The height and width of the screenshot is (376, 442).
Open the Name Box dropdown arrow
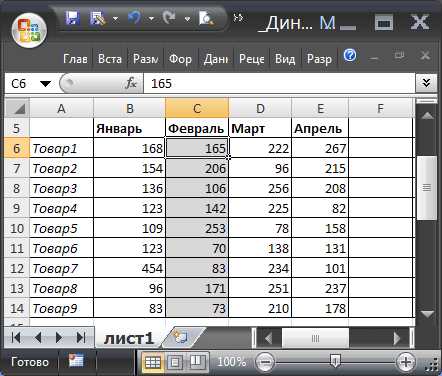click(x=45, y=83)
